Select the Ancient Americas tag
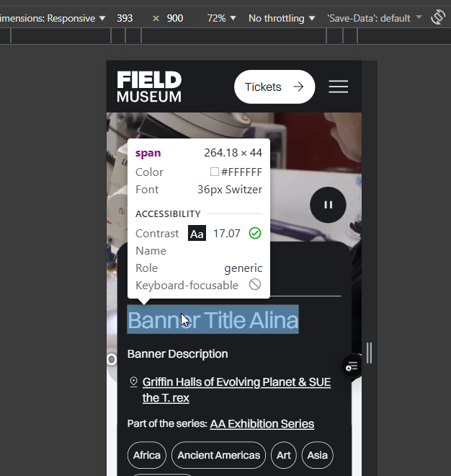Image resolution: width=451 pixels, height=476 pixels. click(219, 455)
